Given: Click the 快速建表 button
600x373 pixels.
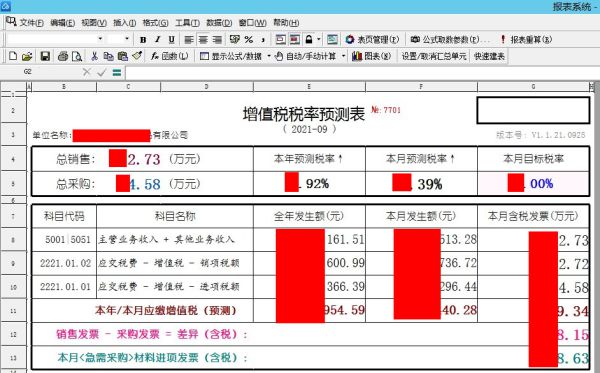Looking at the screenshot, I should pyautogui.click(x=489, y=56).
